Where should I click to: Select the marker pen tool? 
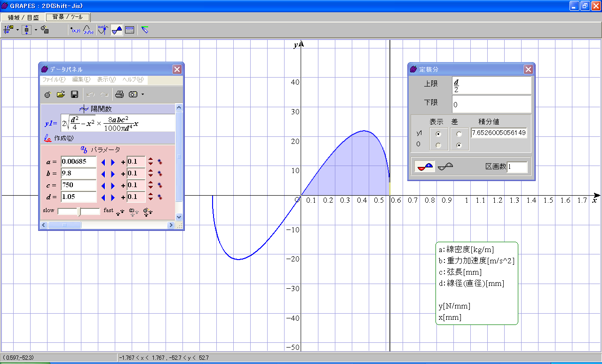click(145, 30)
